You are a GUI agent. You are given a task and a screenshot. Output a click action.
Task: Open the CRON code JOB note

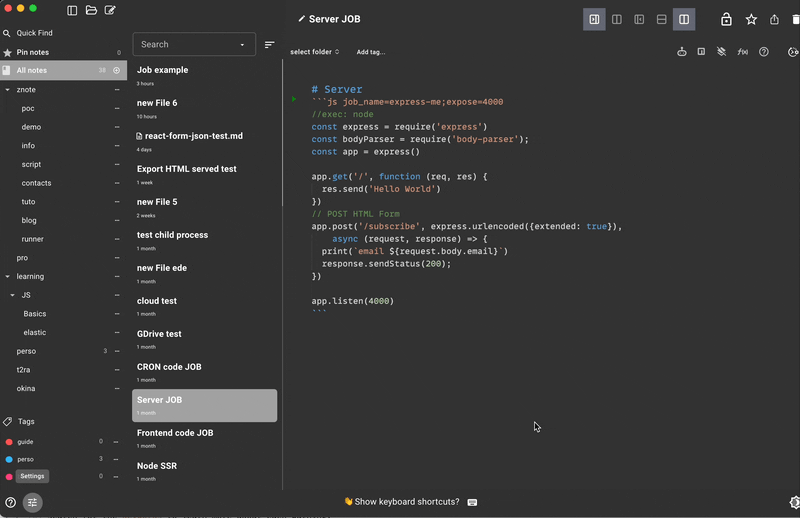(x=204, y=373)
